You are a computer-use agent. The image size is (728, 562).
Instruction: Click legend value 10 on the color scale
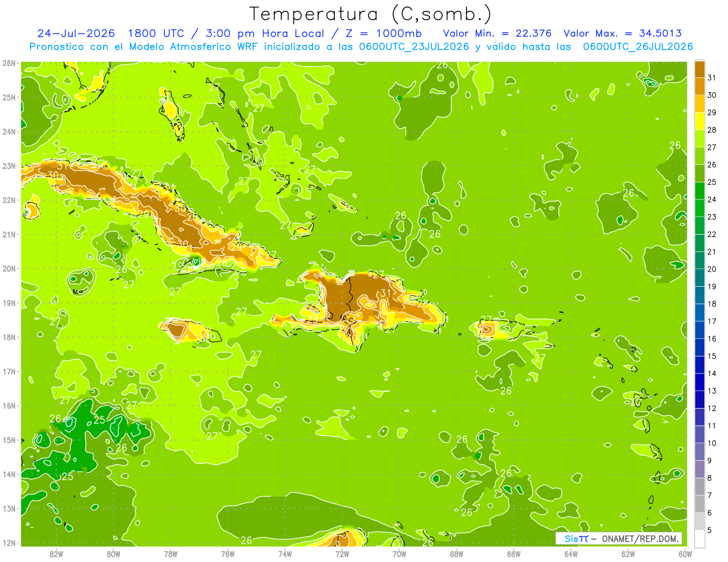tap(712, 443)
